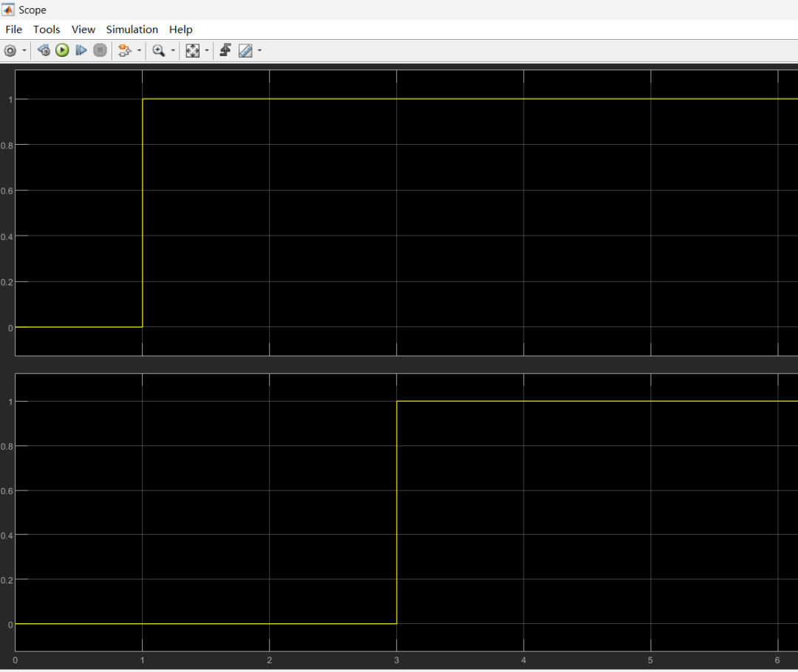Screen dimensions: 798x672
Task: Click the step signal in the top plot
Action: coord(369,98)
